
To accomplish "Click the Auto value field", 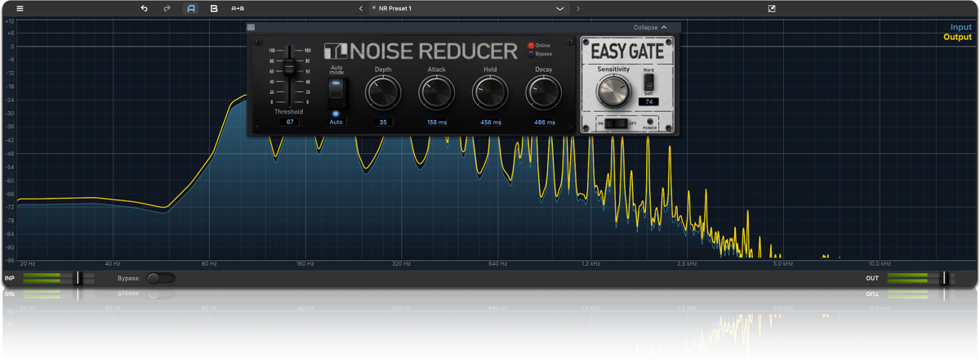I will click(336, 122).
